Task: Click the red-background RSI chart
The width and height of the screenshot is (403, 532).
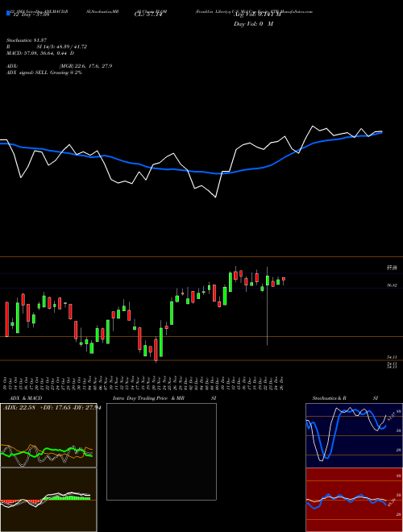Action: (354, 500)
